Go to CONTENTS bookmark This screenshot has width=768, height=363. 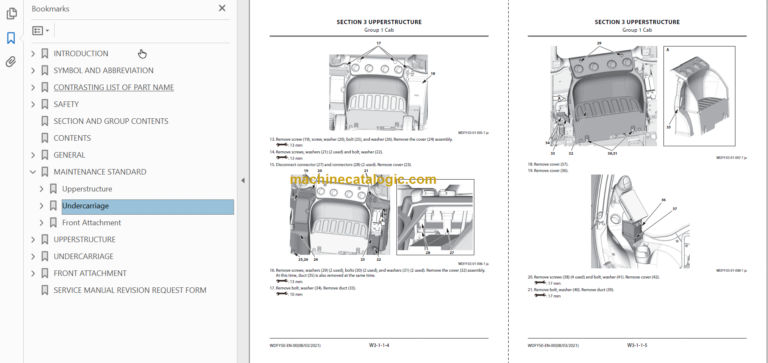click(72, 138)
